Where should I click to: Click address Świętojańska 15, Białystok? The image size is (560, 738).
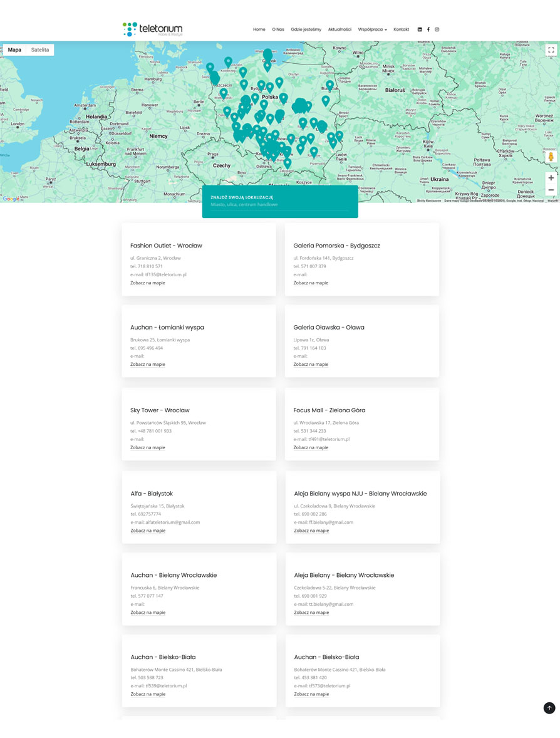tap(157, 506)
